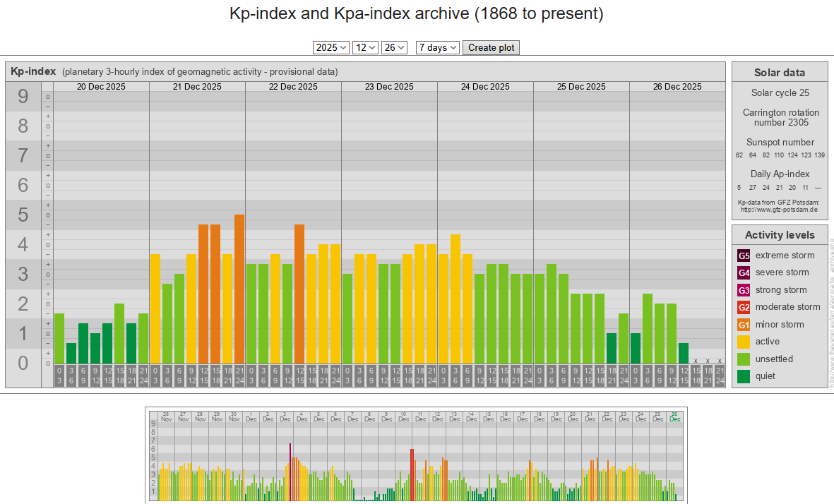
Task: Expand the 7 days duration dropdown
Action: pos(437,47)
